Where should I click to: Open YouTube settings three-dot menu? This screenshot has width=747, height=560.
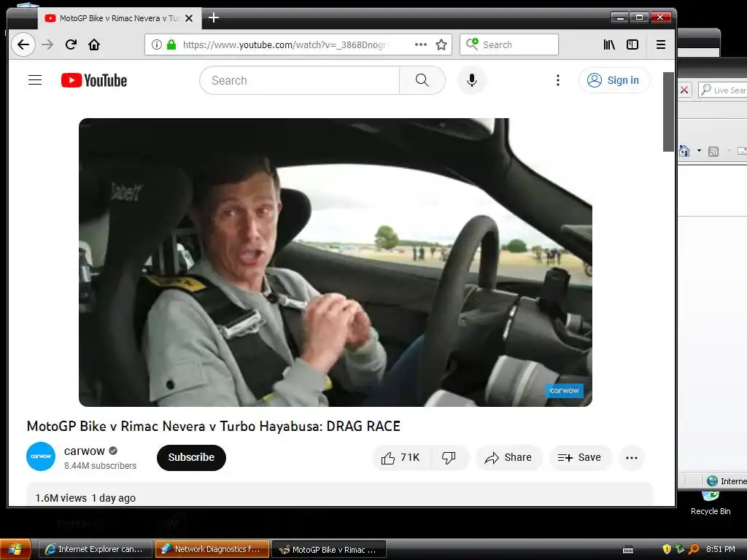[558, 80]
